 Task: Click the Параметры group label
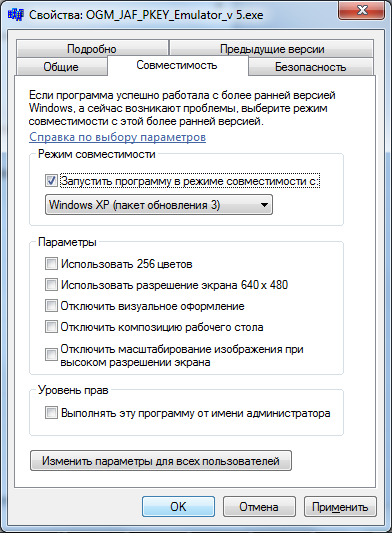tap(67, 242)
